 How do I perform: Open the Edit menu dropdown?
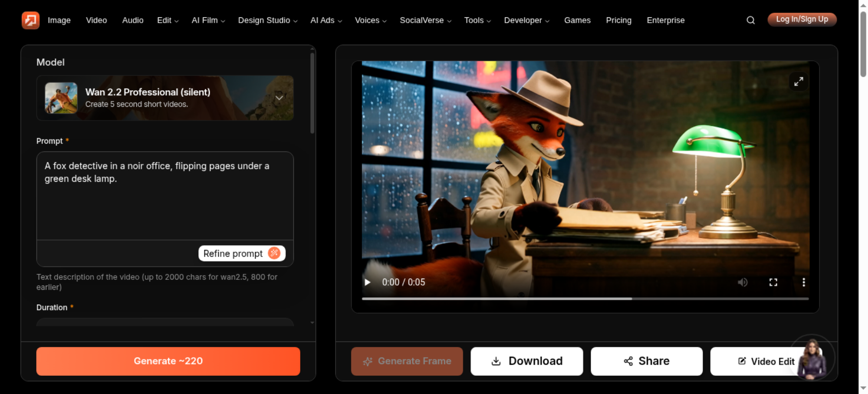coord(168,20)
